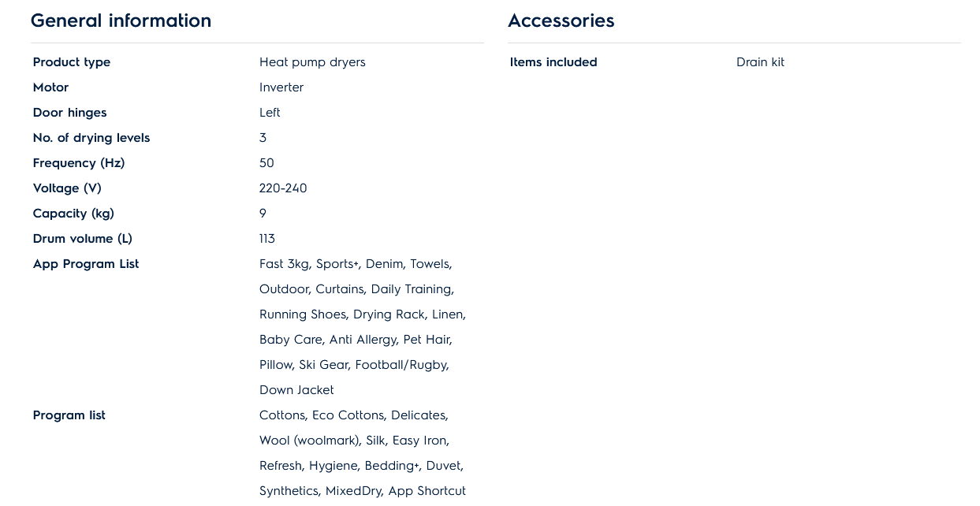Click the 113 drum volume value
This screenshot has height=506, width=980.
[x=267, y=239]
